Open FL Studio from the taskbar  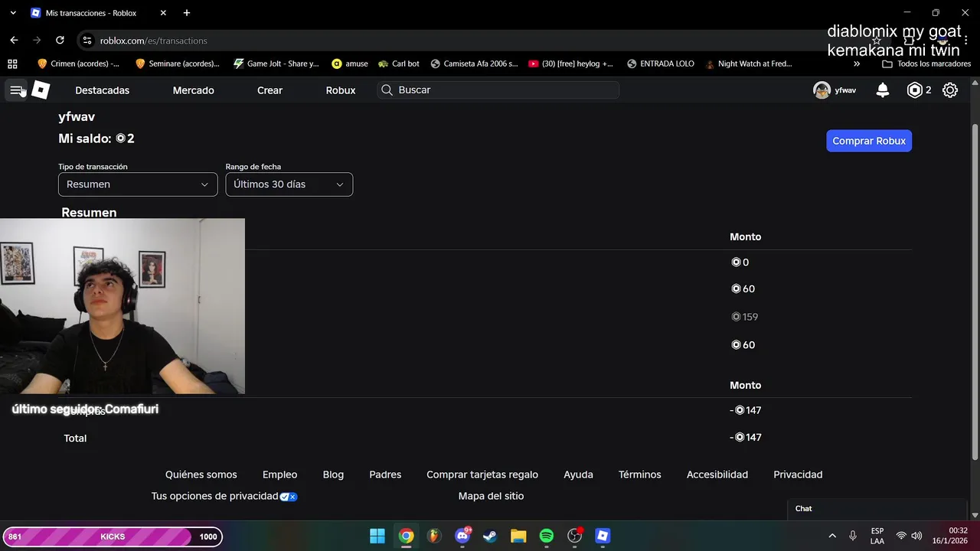pos(434,536)
